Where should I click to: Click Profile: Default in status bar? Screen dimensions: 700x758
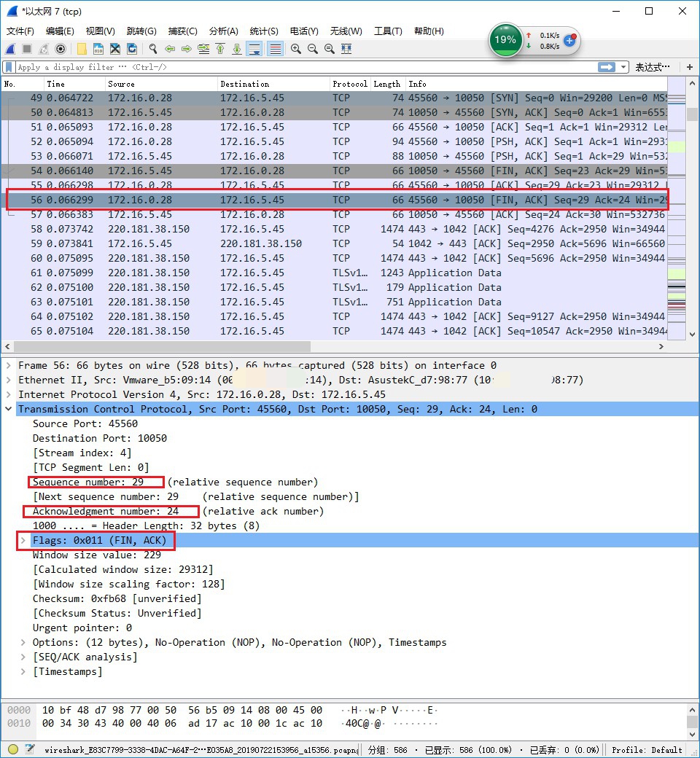647,750
